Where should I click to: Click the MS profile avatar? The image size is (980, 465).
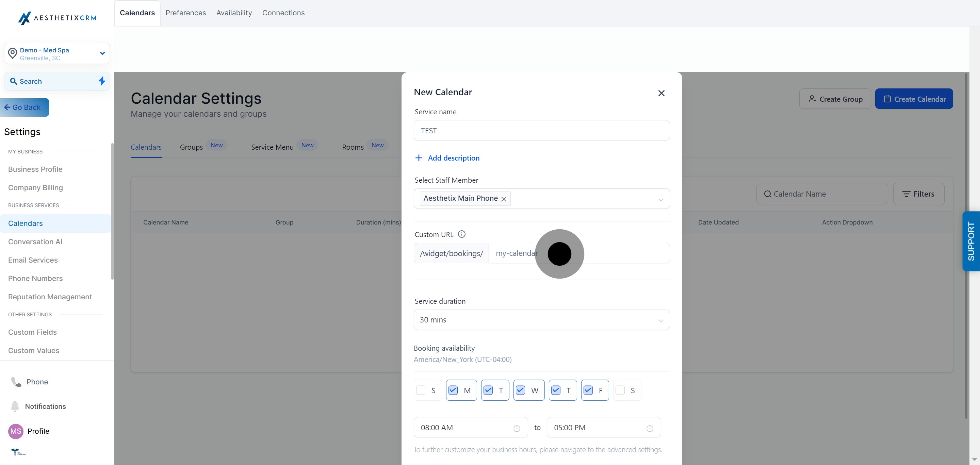pos(16,431)
